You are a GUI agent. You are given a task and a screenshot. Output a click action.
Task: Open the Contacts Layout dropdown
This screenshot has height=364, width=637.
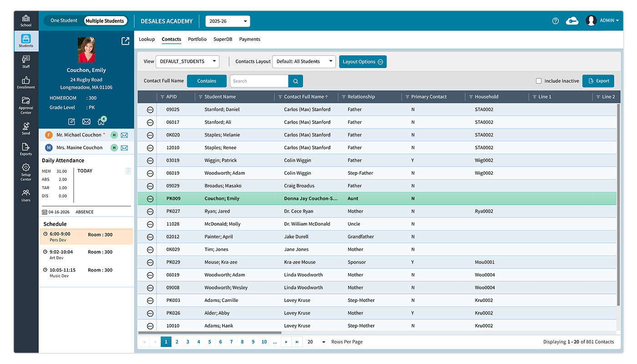pos(304,61)
